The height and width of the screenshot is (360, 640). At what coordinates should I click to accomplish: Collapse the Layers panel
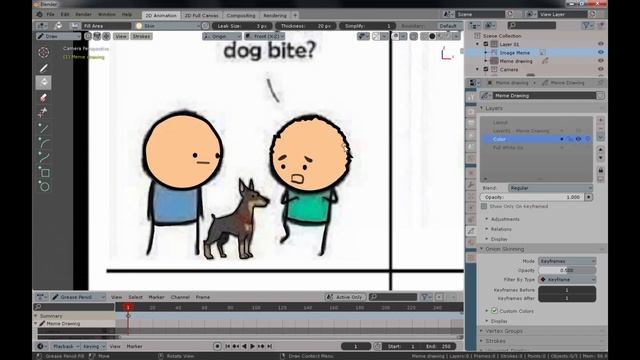click(x=481, y=108)
